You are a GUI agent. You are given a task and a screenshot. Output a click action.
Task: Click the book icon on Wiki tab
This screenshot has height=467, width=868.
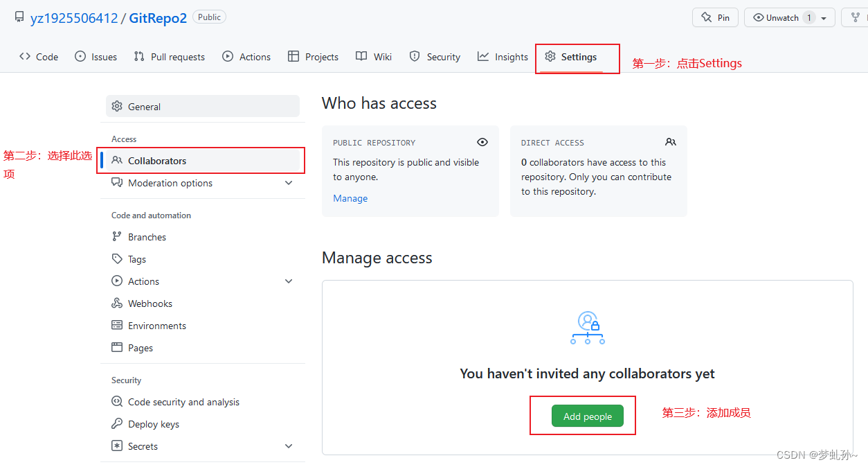point(361,57)
